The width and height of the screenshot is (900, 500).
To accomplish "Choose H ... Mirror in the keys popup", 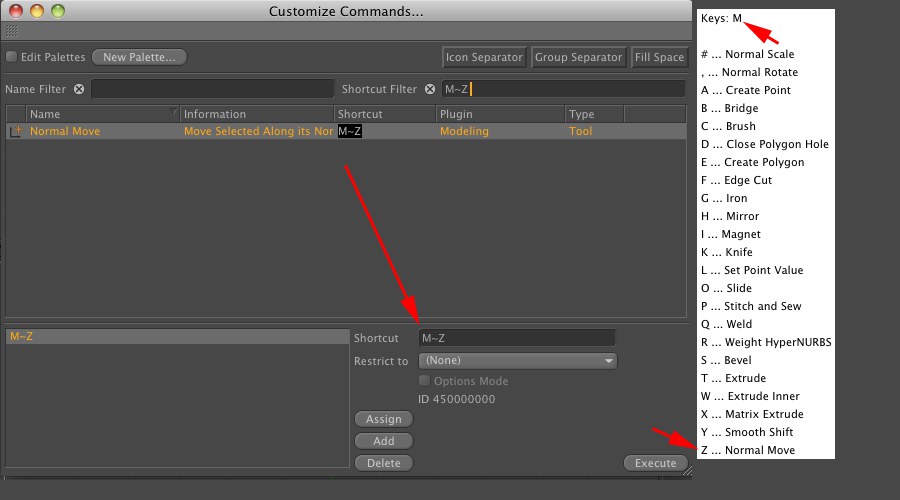I will [730, 216].
